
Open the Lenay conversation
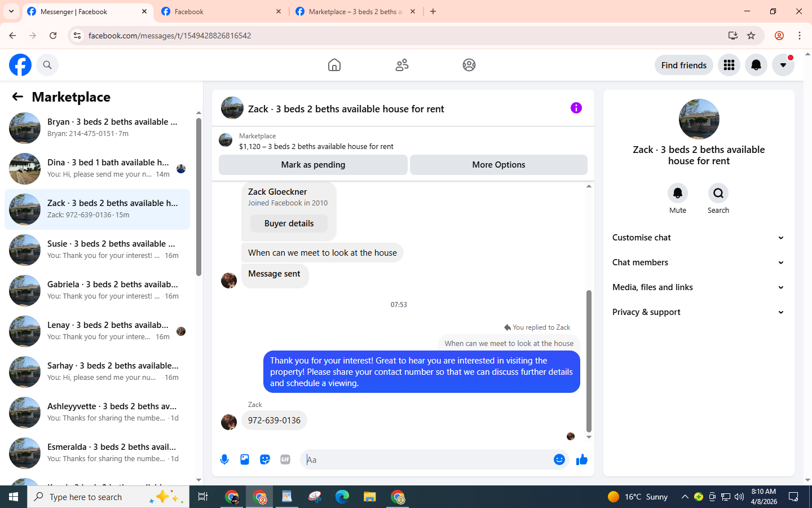[x=97, y=331]
